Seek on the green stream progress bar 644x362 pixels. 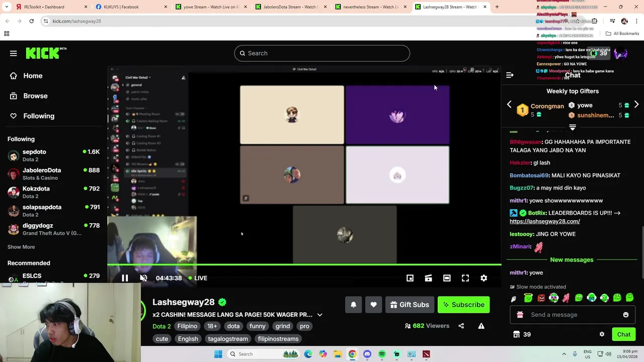[304, 264]
